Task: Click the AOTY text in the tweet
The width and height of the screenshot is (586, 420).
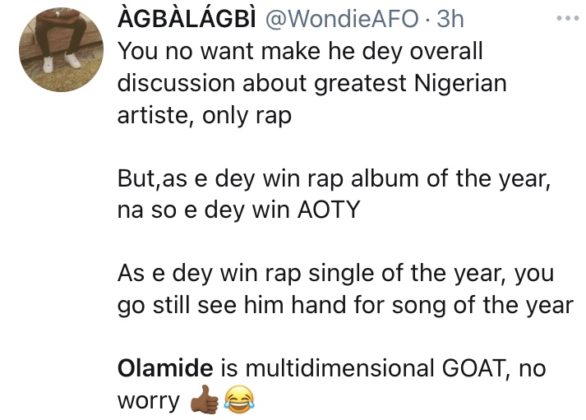Action: point(329,210)
